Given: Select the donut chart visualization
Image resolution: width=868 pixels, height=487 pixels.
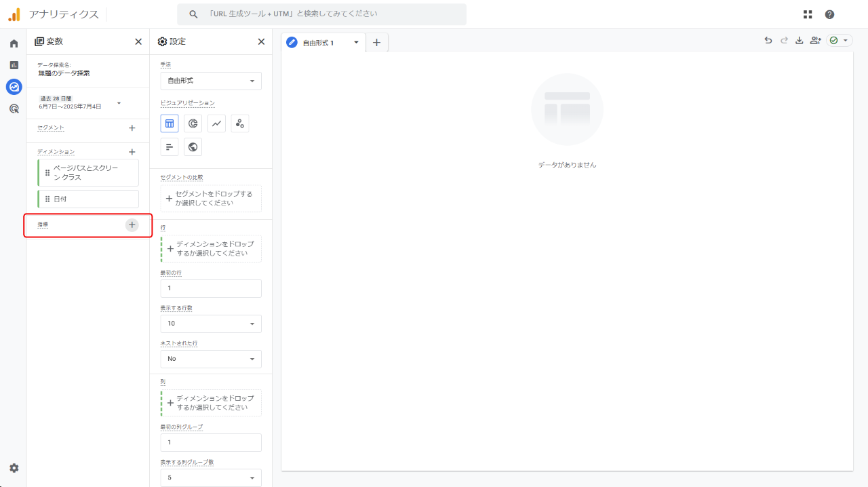Looking at the screenshot, I should tap(193, 123).
